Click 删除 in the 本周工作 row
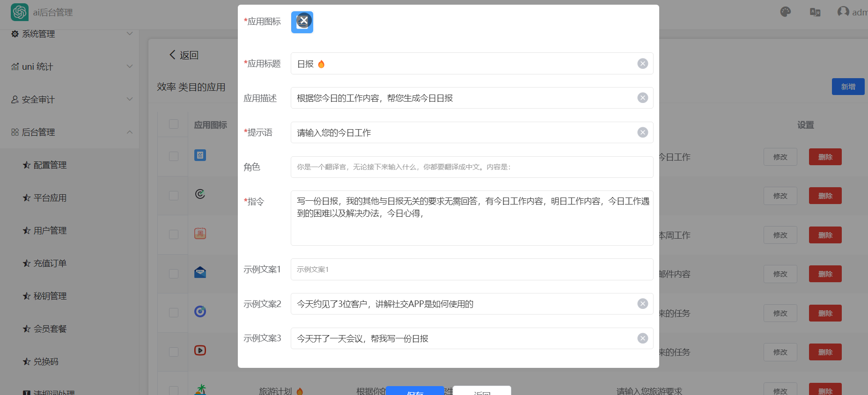This screenshot has height=395, width=868. (x=825, y=235)
